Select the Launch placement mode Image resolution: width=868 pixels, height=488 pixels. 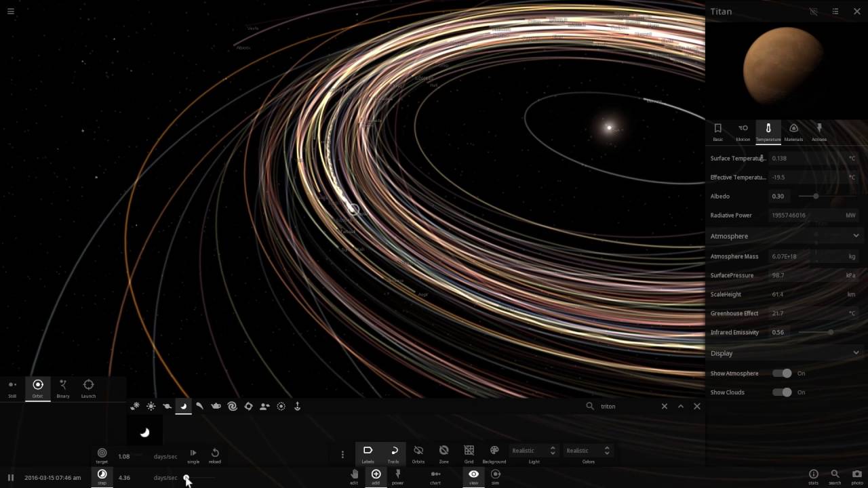[88, 388]
